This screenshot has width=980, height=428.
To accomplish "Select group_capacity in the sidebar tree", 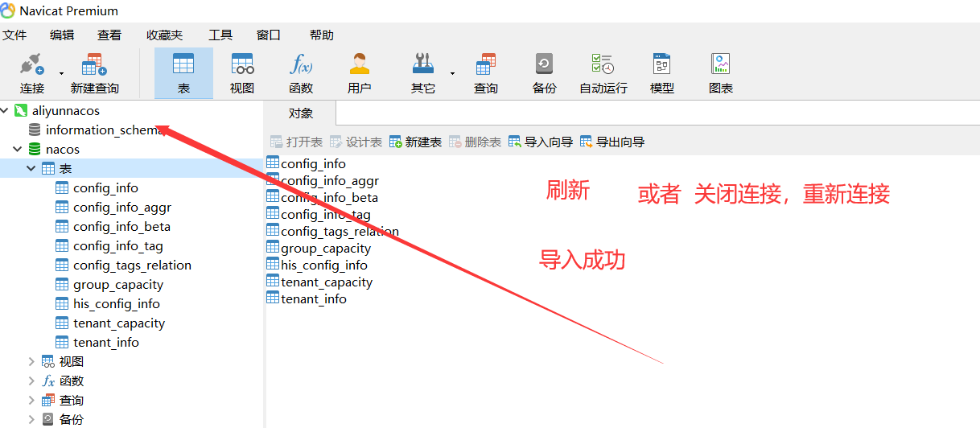I will point(118,284).
